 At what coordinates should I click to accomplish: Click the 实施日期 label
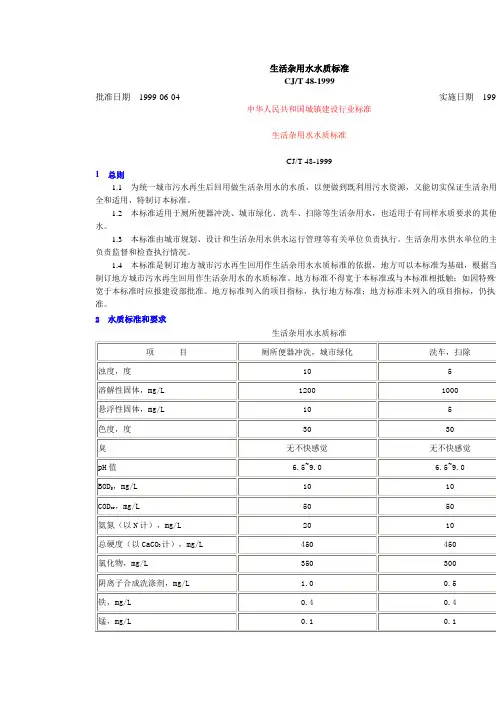(456, 97)
